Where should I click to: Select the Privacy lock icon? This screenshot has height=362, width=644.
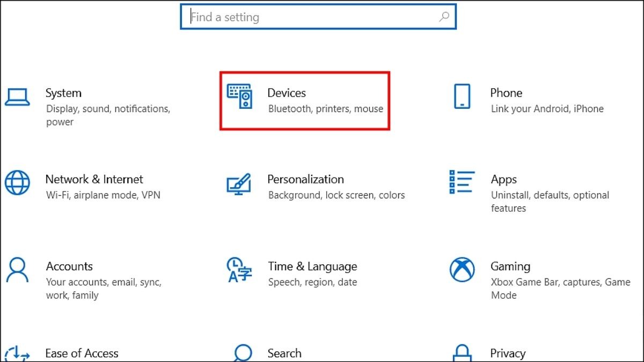[462, 353]
